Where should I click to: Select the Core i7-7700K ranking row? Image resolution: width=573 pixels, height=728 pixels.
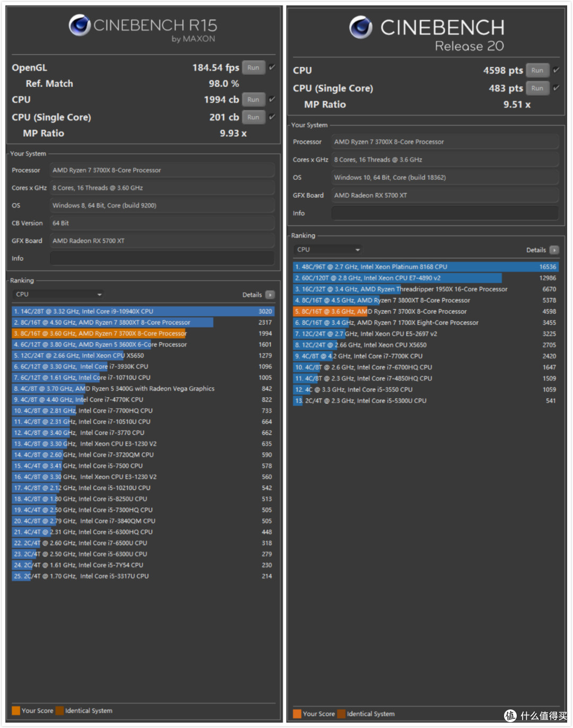(426, 356)
